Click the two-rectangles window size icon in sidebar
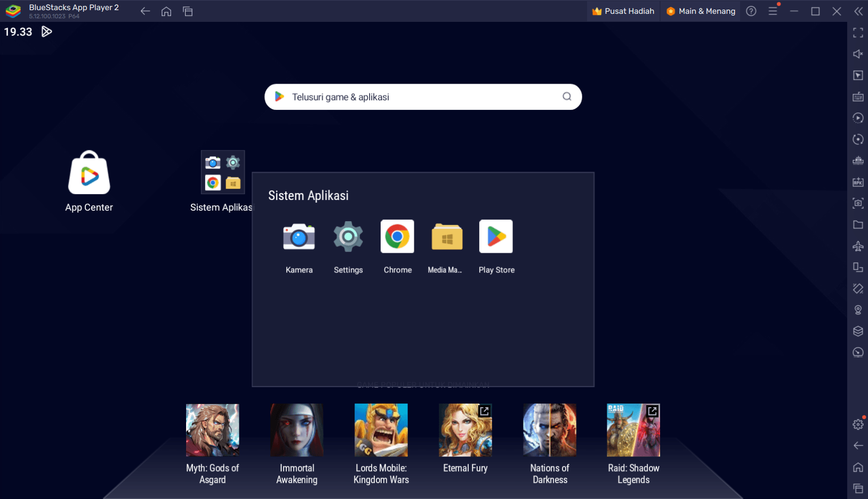 [858, 267]
